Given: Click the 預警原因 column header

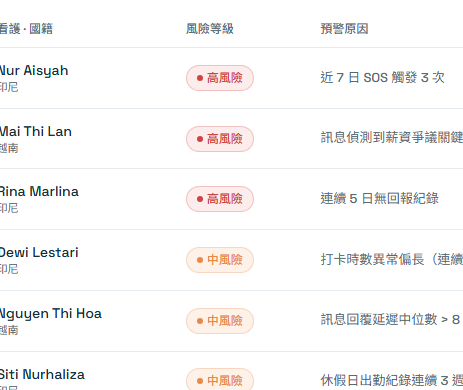Looking at the screenshot, I should click(344, 29).
